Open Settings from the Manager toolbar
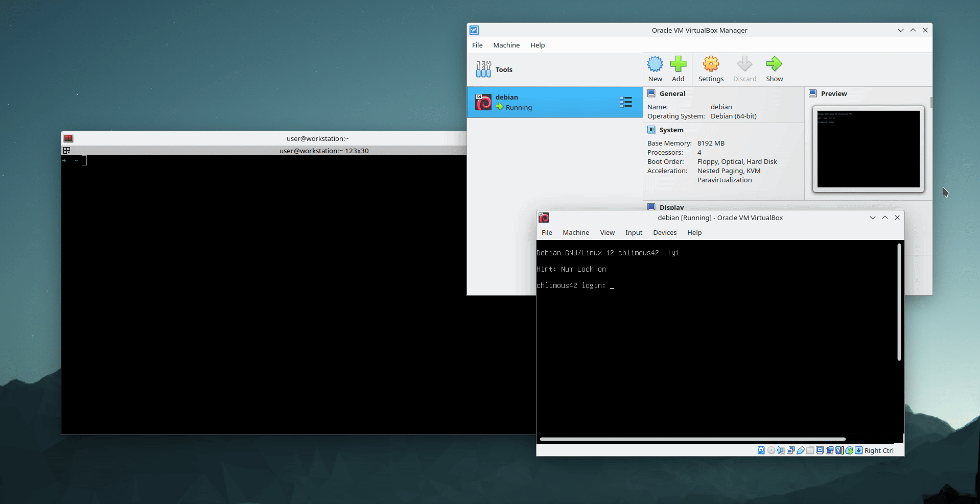The width and height of the screenshot is (980, 504). tap(711, 69)
